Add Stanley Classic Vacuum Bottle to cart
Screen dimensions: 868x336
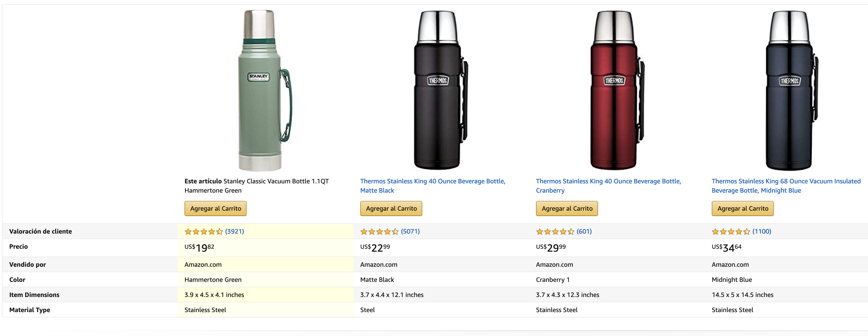(x=215, y=208)
